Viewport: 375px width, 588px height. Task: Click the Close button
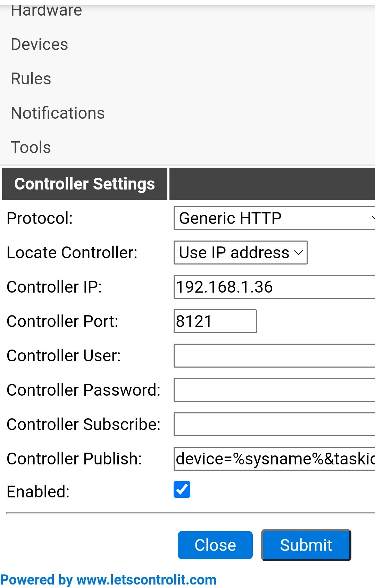[215, 545]
